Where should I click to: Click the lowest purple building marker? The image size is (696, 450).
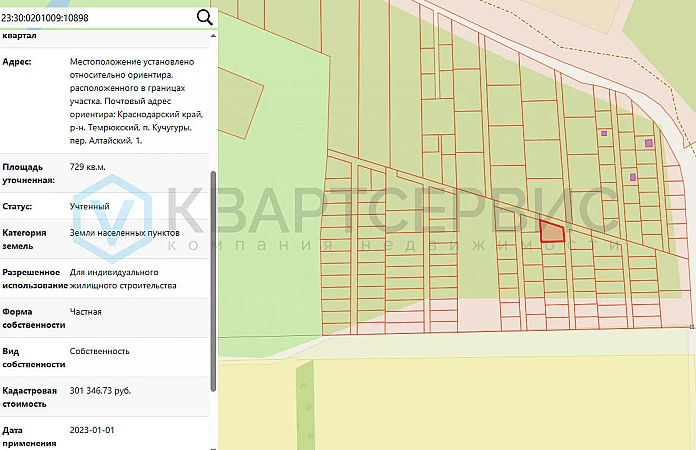pos(633,177)
